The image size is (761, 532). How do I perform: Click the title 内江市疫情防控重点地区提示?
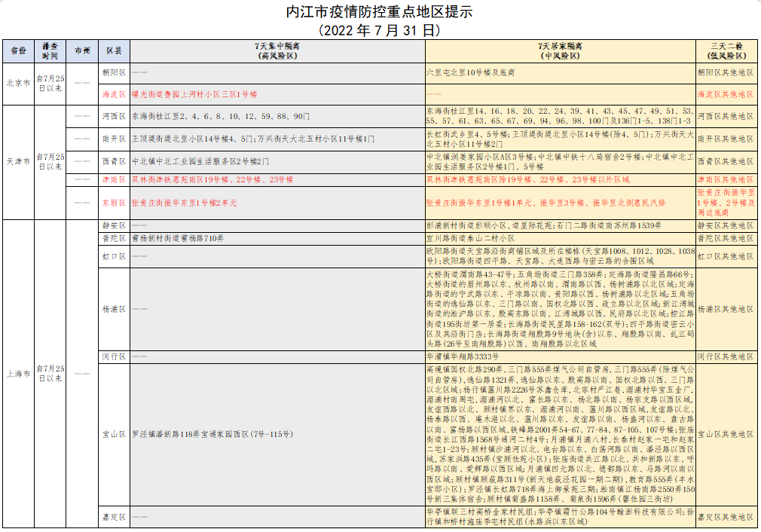coord(380,13)
